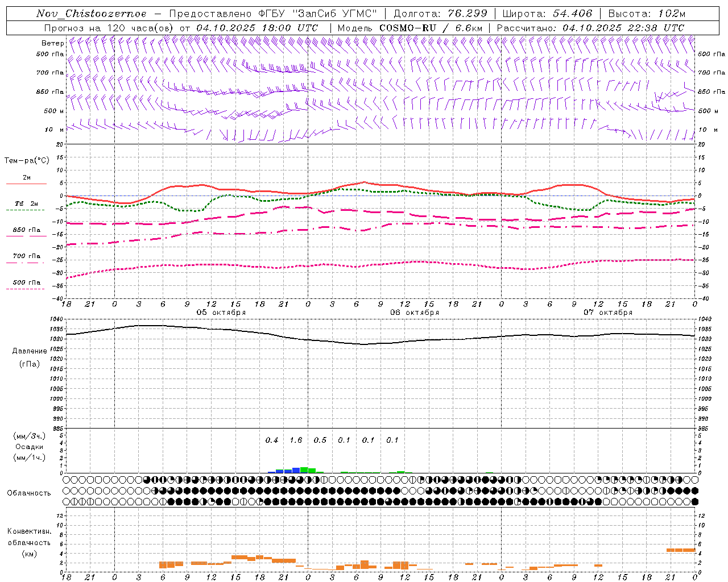Click the (мм/3ч.) precipitation unit label
Screen dimensions: 728x582
point(29,436)
